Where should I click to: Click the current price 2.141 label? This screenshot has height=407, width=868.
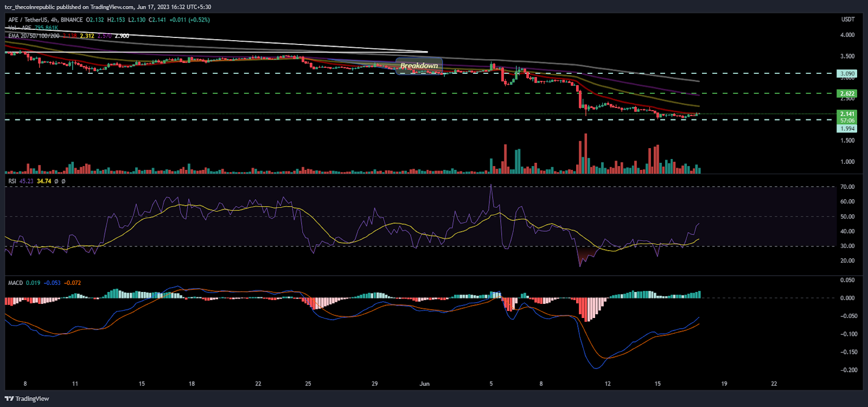point(847,114)
